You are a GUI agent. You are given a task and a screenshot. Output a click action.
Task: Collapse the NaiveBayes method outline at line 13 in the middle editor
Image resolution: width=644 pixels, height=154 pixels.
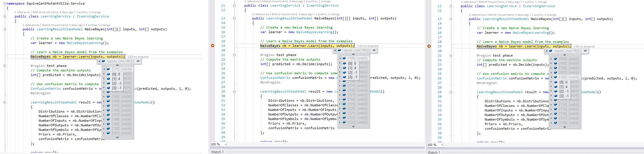pyautogui.click(x=234, y=18)
